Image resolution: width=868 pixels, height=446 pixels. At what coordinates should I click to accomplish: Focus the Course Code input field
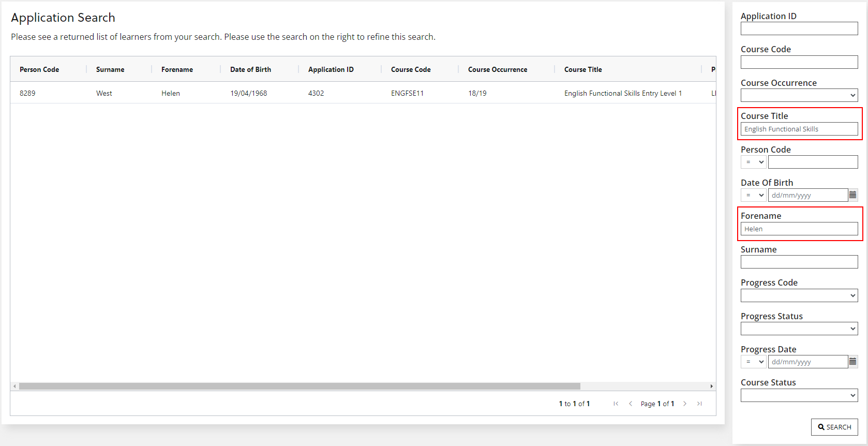799,62
